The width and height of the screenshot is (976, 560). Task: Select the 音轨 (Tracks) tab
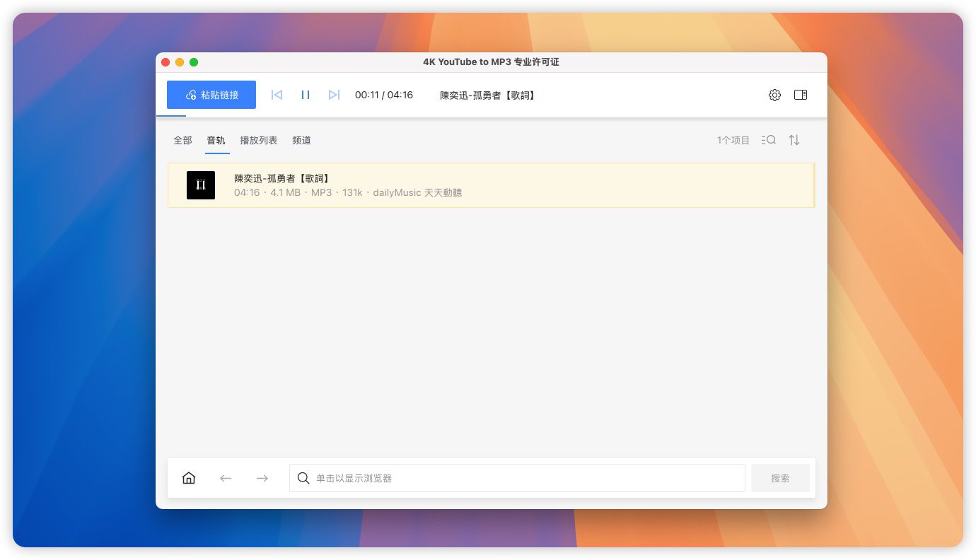point(216,140)
